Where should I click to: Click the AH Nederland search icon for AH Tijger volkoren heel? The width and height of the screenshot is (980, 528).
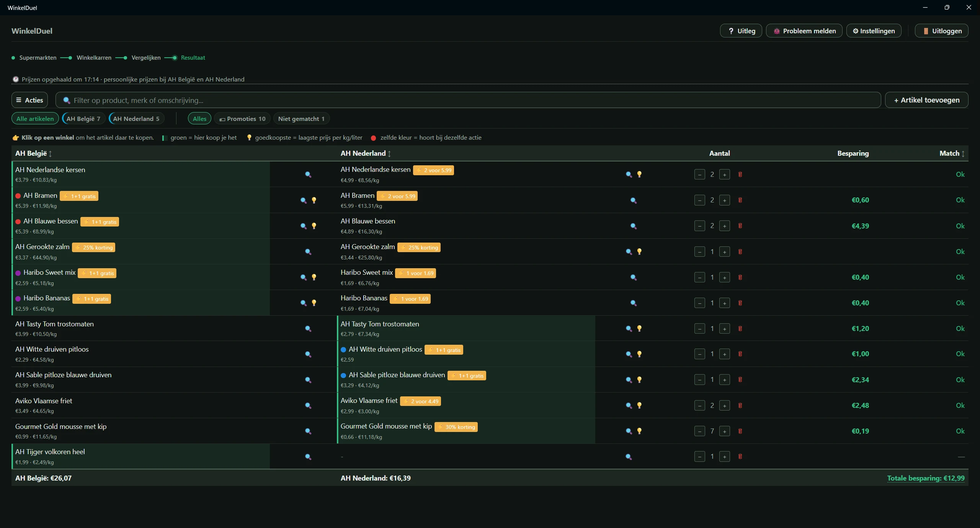[x=629, y=457]
